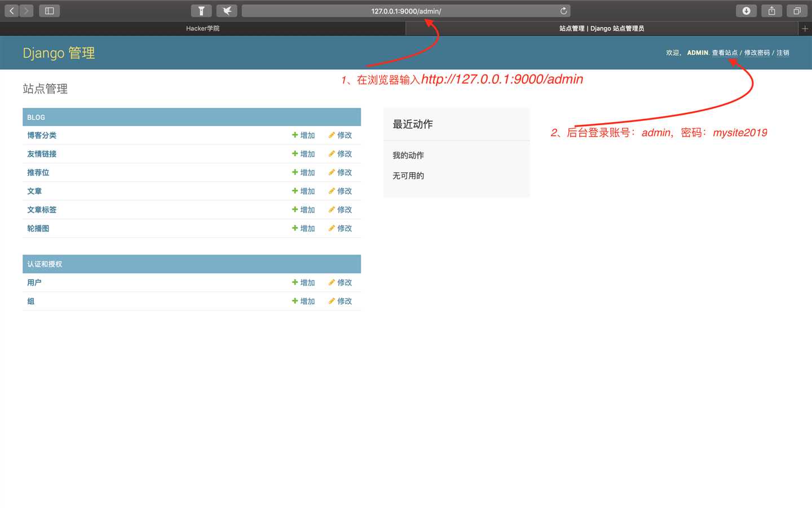Open the 推荐位 model

coord(38,173)
